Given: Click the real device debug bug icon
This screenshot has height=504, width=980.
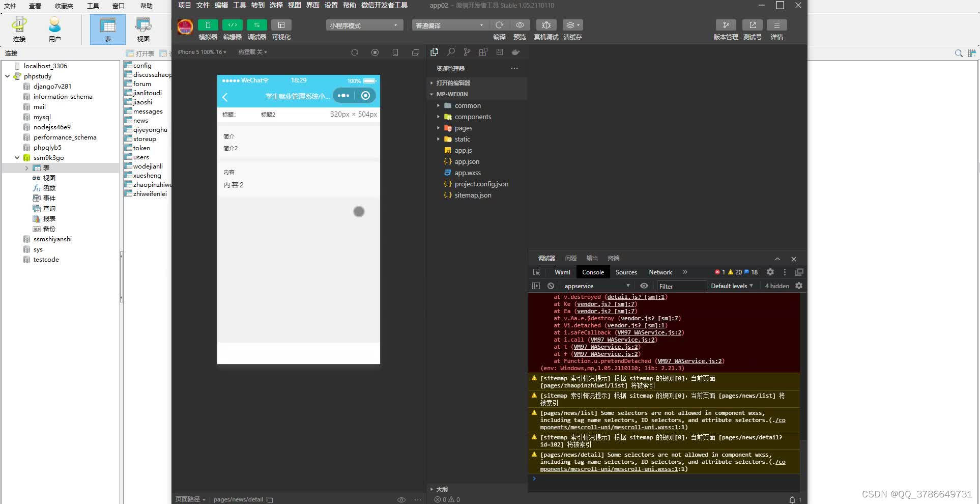Looking at the screenshot, I should click(x=546, y=25).
